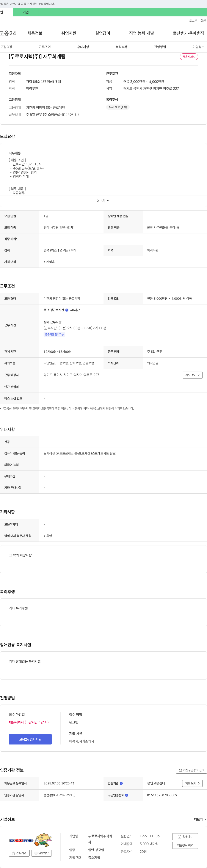Click the 로그인 link
The image size is (207, 868).
pyautogui.click(x=193, y=21)
